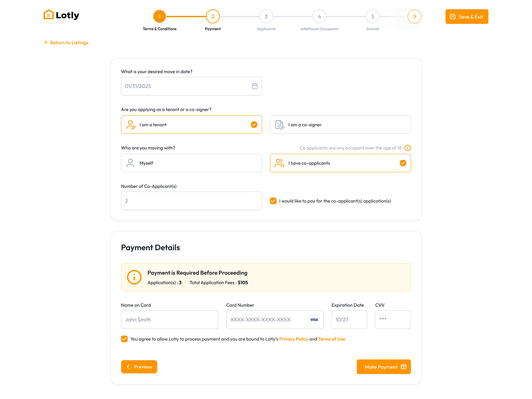Uncheck pay for co-applicant applications
Image resolution: width=532 pixels, height=399 pixels.
coord(273,201)
